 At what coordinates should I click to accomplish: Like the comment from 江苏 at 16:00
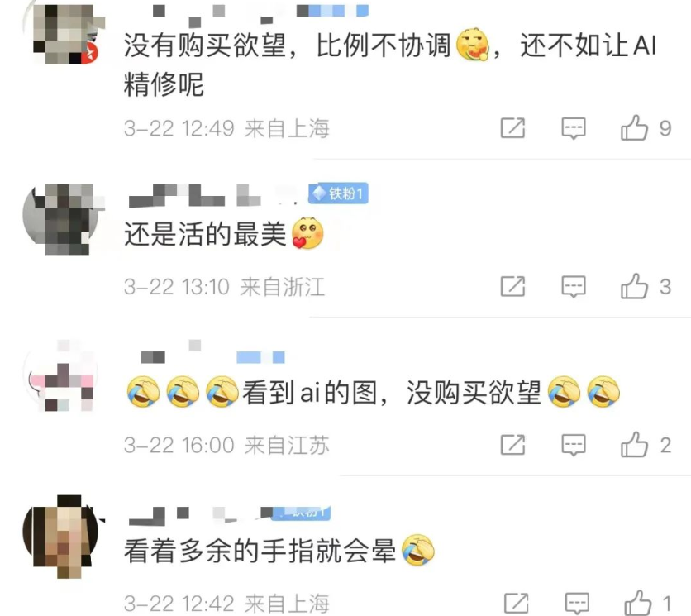(x=634, y=444)
